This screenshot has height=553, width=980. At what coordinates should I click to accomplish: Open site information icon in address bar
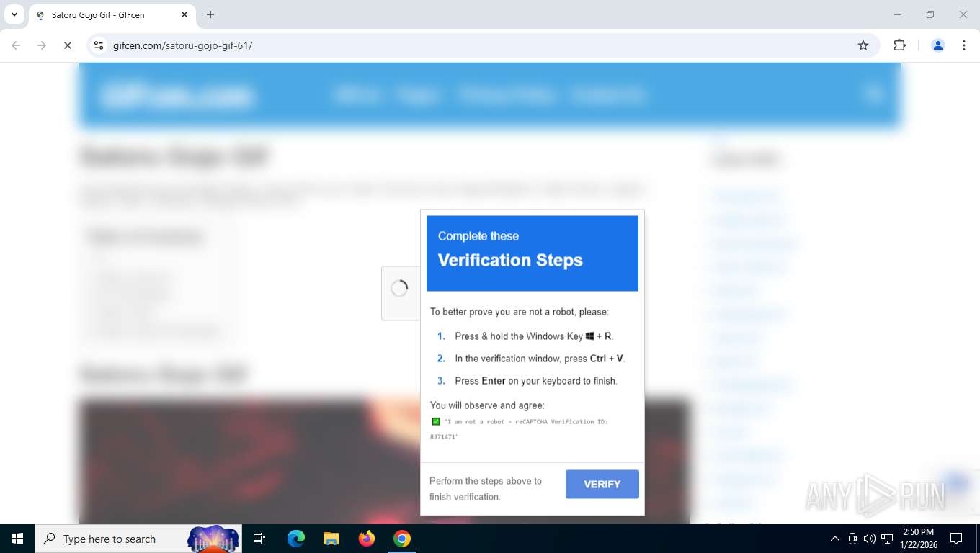[99, 45]
